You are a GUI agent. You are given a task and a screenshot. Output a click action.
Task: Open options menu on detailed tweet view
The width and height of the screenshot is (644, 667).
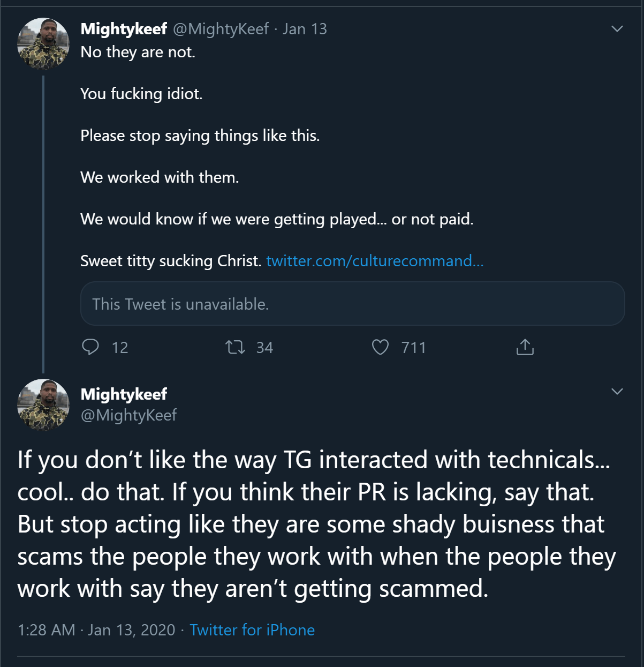pyautogui.click(x=618, y=391)
